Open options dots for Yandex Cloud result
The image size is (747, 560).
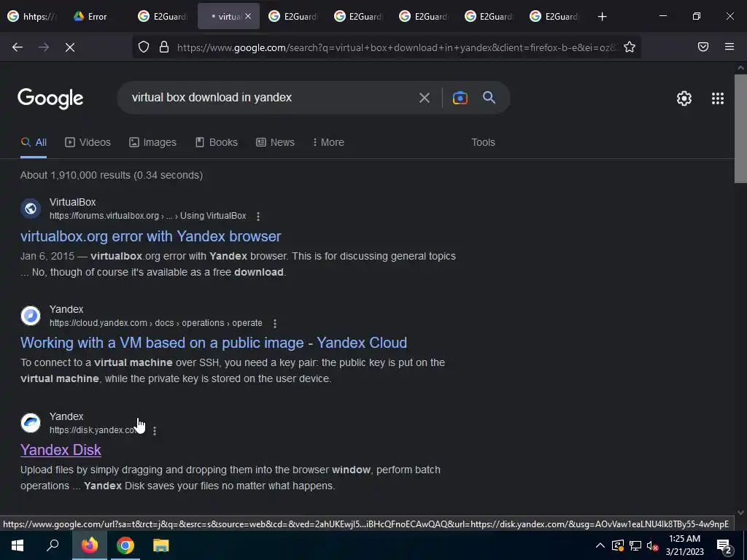[x=275, y=323]
